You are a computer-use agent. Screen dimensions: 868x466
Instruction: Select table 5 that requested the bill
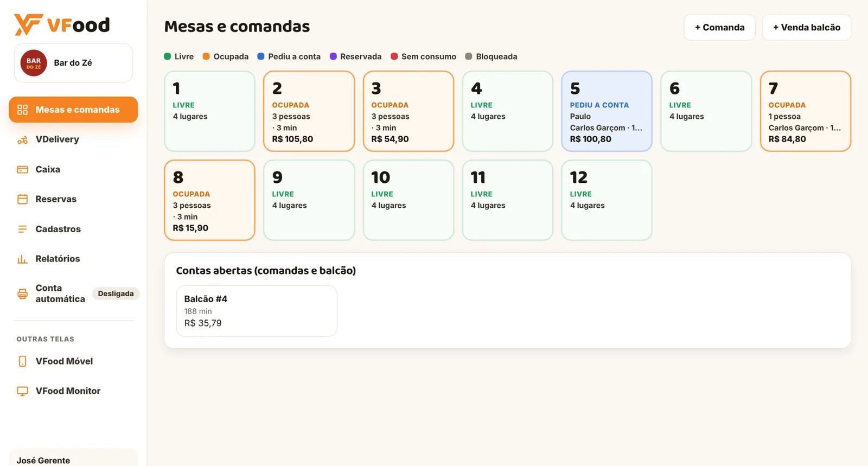(x=607, y=111)
